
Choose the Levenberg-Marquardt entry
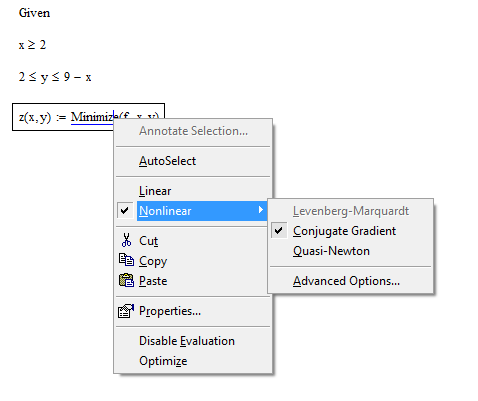pyautogui.click(x=351, y=211)
